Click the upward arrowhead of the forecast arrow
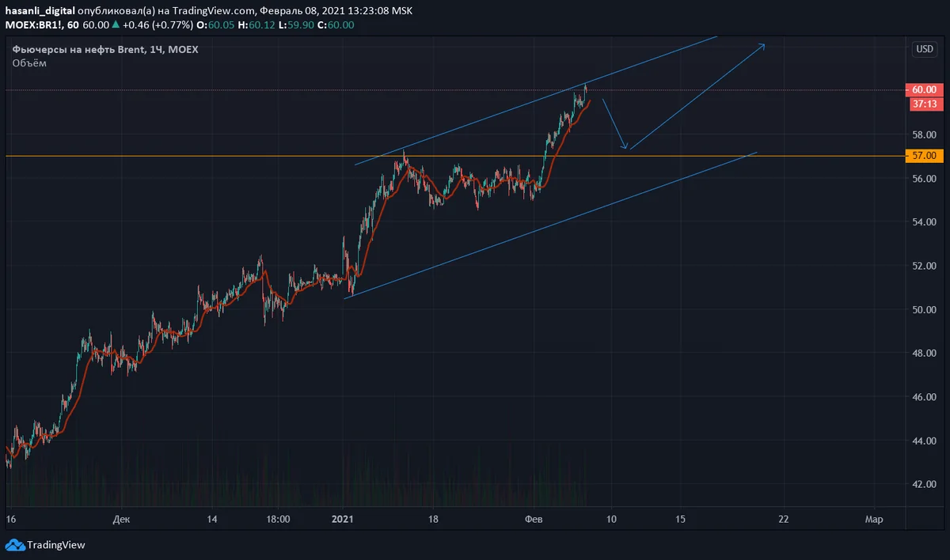950x560 pixels. 762,45
